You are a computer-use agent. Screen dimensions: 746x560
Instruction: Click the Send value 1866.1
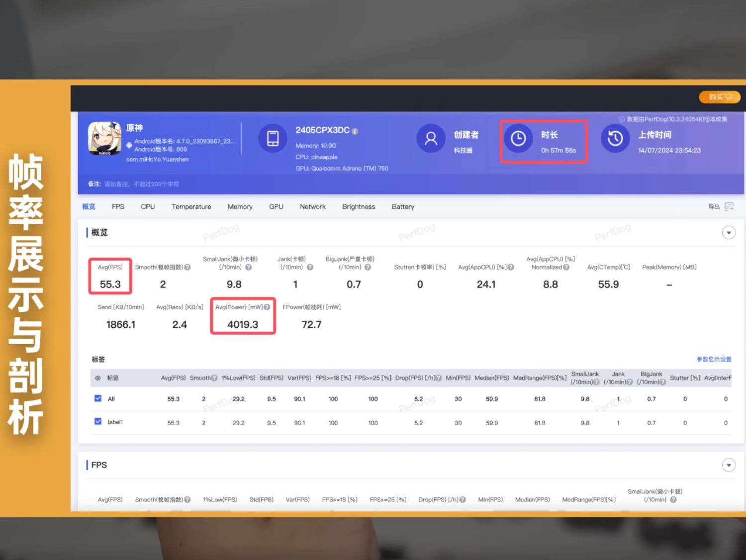tap(121, 324)
